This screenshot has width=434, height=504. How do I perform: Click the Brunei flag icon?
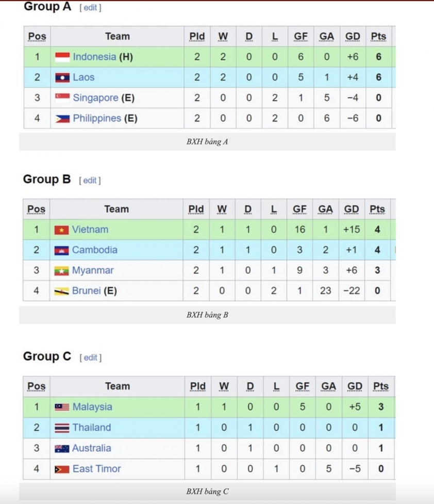click(x=61, y=291)
